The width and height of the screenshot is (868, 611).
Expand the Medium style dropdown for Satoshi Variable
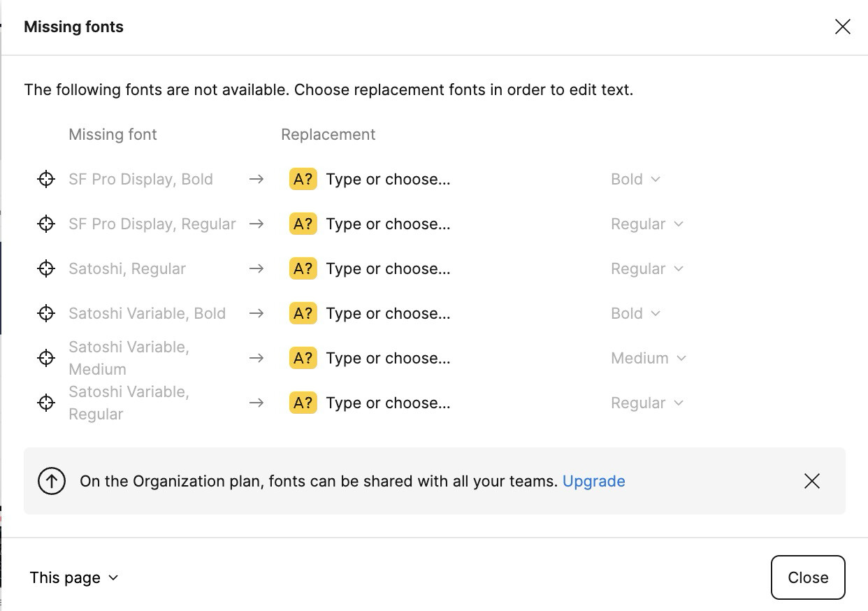[648, 358]
